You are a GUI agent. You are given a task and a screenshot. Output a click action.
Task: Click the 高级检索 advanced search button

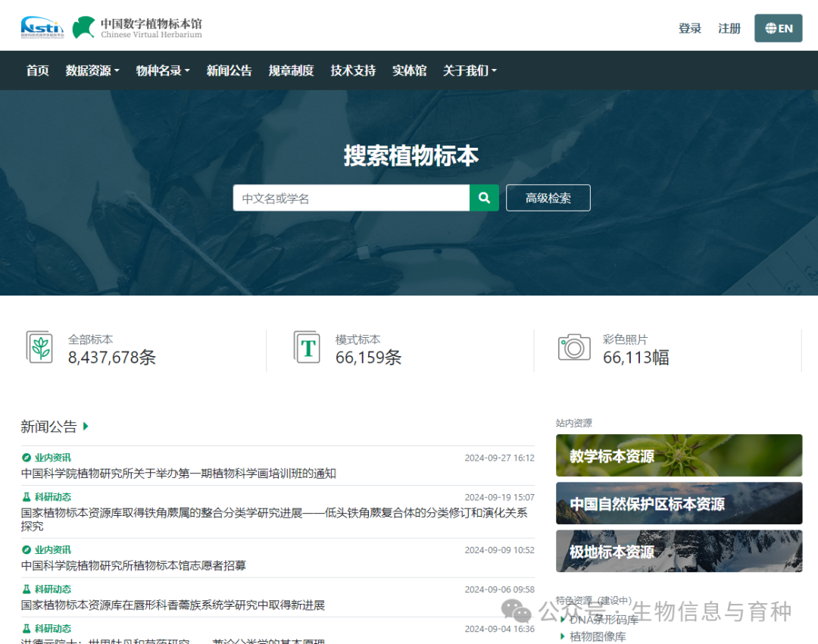click(x=548, y=198)
